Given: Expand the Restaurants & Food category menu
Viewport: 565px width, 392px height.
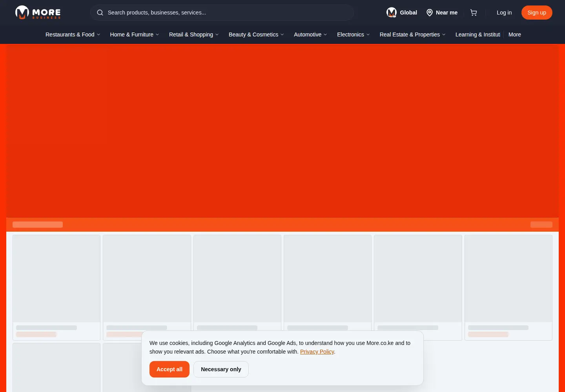Looking at the screenshot, I should 73,34.
